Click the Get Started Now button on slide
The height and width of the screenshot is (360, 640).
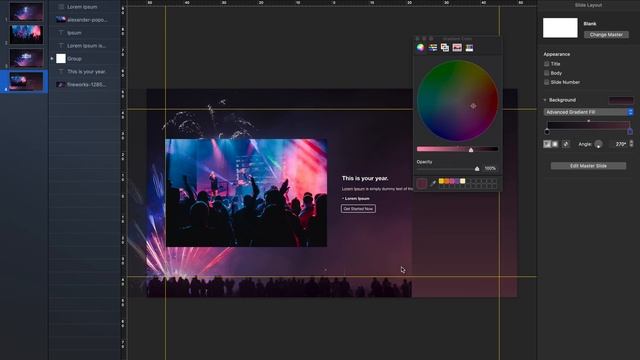coord(358,209)
